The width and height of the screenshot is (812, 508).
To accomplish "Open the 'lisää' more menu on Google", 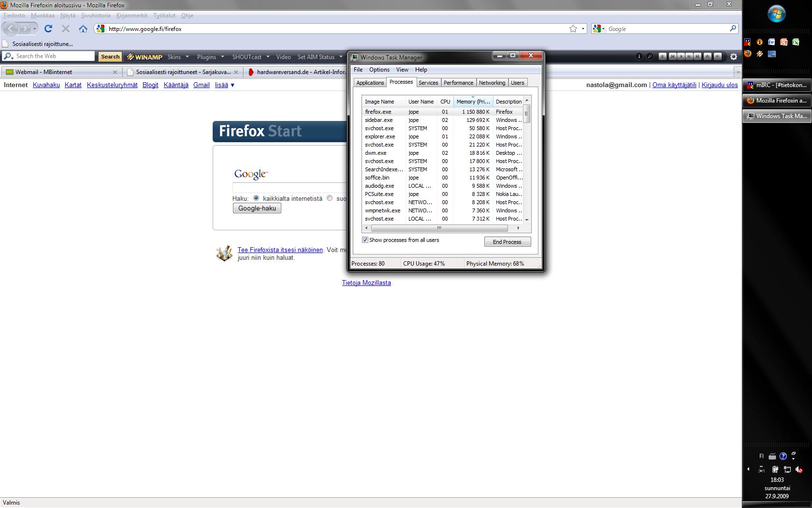I will coord(225,85).
